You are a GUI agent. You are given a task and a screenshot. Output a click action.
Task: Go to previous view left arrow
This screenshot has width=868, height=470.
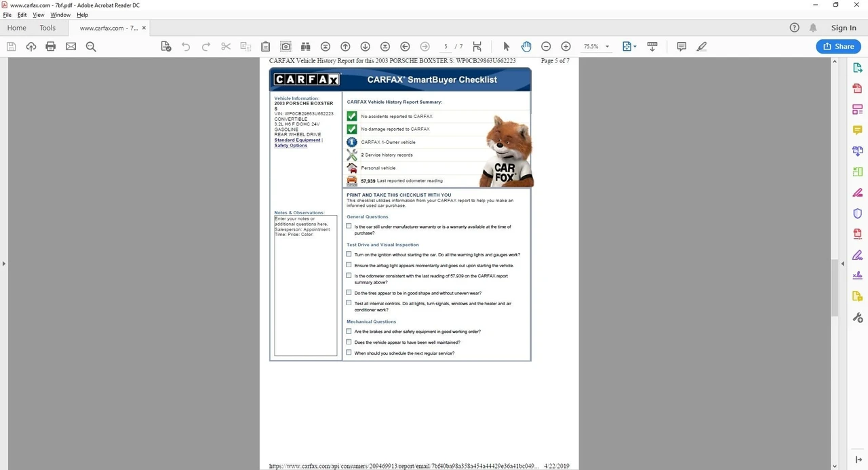pos(405,46)
